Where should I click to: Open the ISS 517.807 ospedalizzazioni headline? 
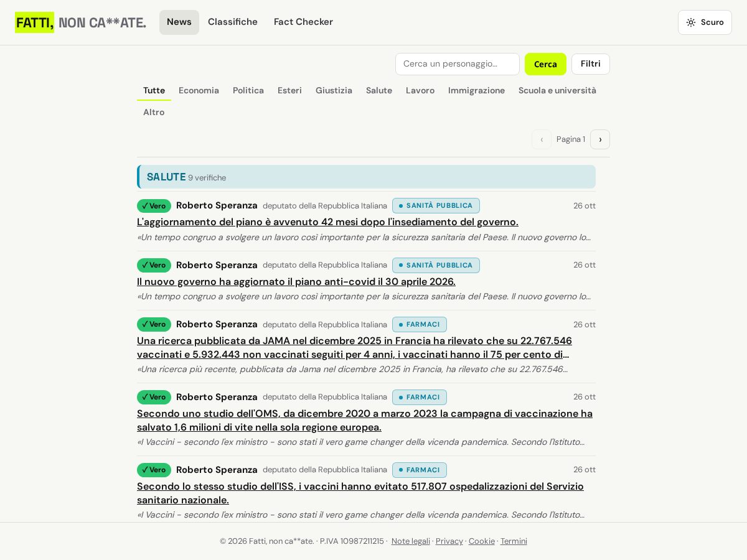[x=360, y=493]
